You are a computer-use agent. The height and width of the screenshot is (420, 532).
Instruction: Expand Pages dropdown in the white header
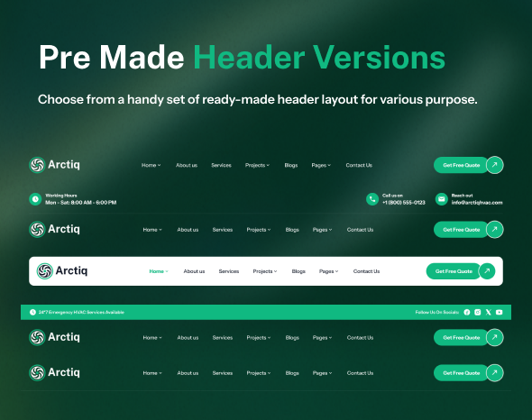pyautogui.click(x=328, y=271)
